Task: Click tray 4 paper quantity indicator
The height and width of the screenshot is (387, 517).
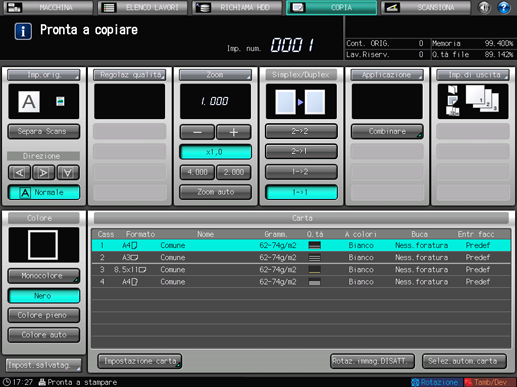Action: (x=314, y=282)
